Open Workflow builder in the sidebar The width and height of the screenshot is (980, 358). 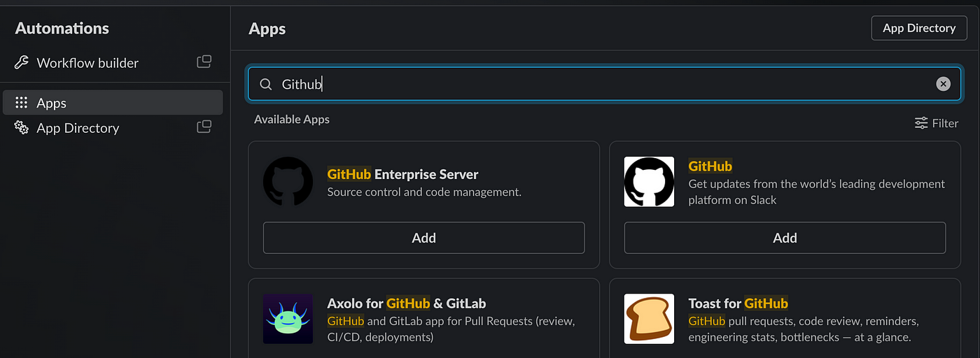(113, 63)
